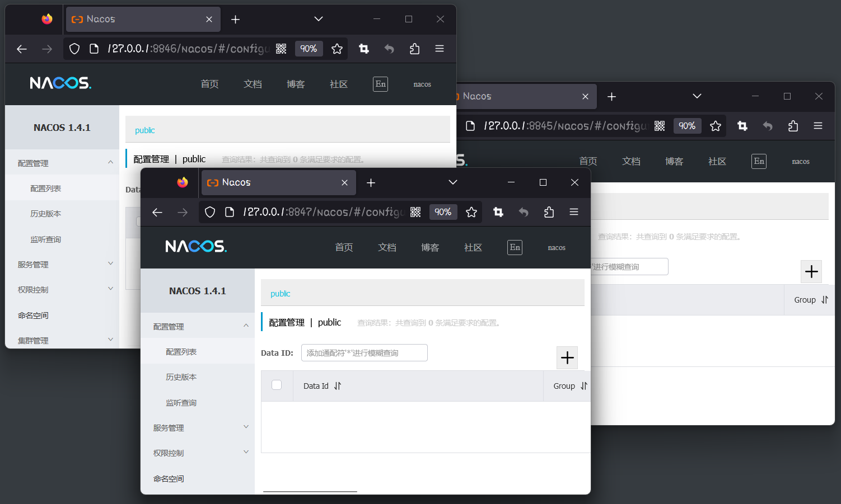This screenshot has height=504, width=841.
Task: Click the 90% zoom badge in the 8847 window
Action: coord(443,212)
